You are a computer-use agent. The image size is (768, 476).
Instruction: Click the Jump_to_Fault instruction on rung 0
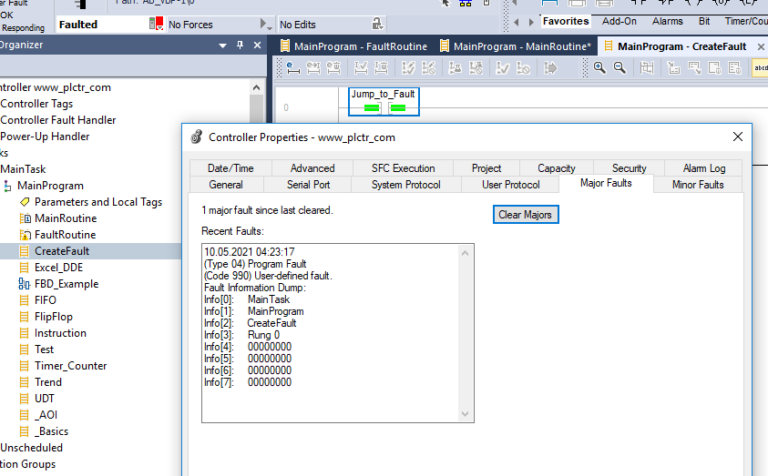(383, 100)
